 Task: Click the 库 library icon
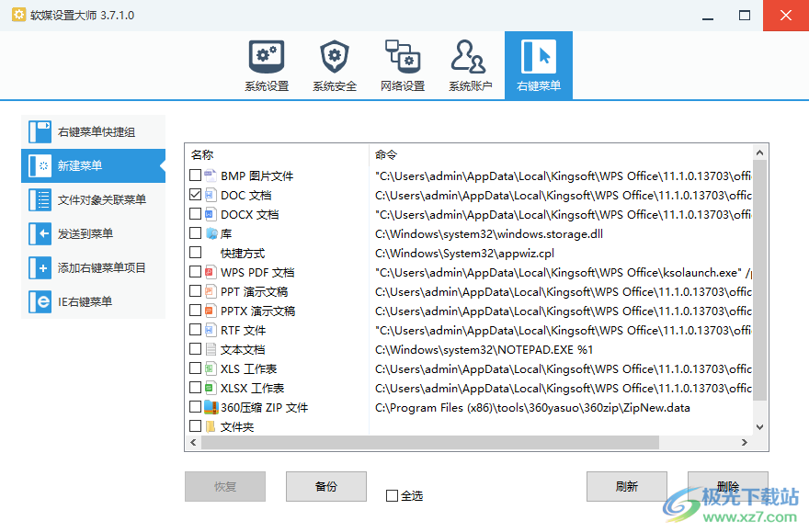(x=211, y=233)
